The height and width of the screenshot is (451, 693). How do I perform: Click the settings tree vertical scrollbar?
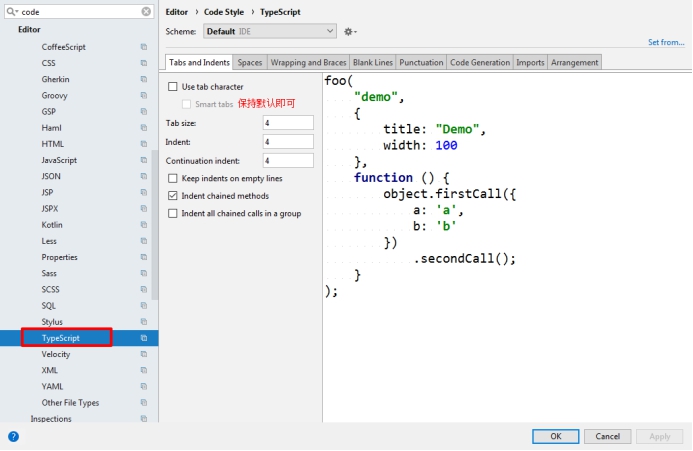(x=155, y=226)
